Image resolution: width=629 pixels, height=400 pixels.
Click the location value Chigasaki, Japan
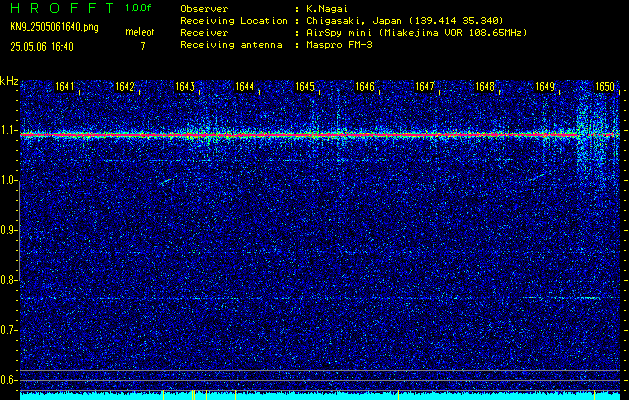point(352,20)
